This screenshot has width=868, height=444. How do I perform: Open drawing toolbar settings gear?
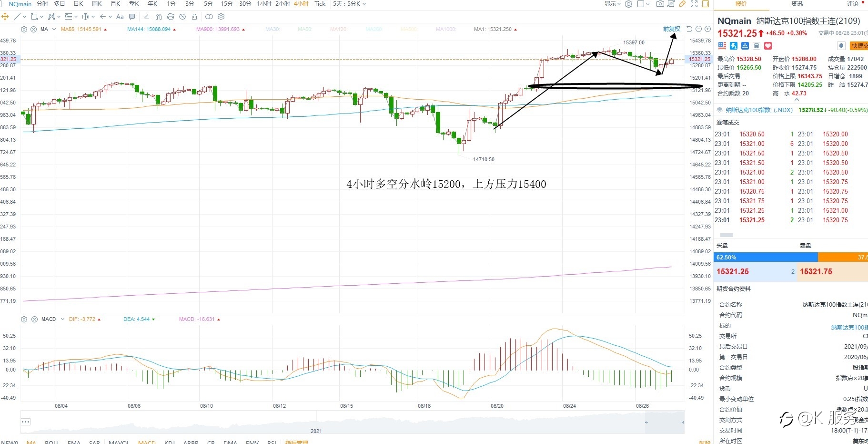click(221, 17)
